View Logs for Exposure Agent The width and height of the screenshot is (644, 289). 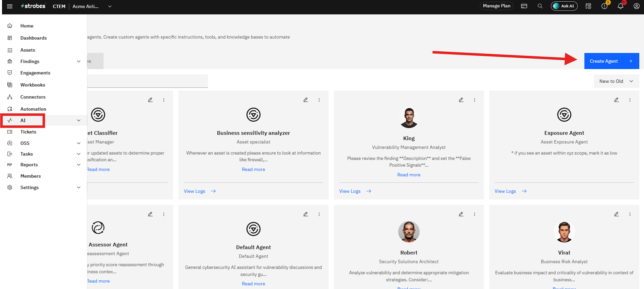tap(510, 191)
